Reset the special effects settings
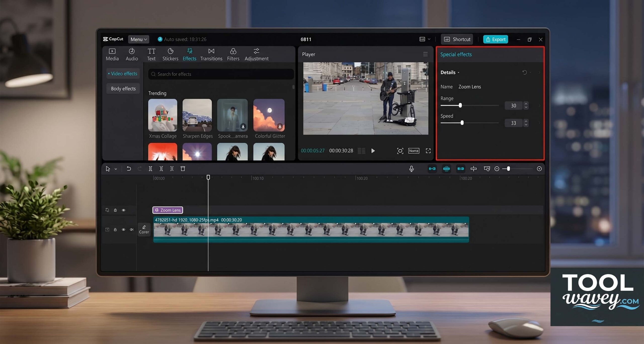Viewport: 644px width, 344px height. tap(525, 72)
